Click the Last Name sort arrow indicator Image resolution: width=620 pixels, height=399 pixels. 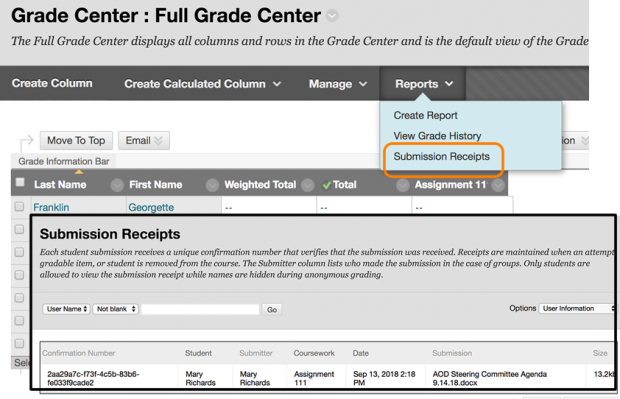pos(79,172)
